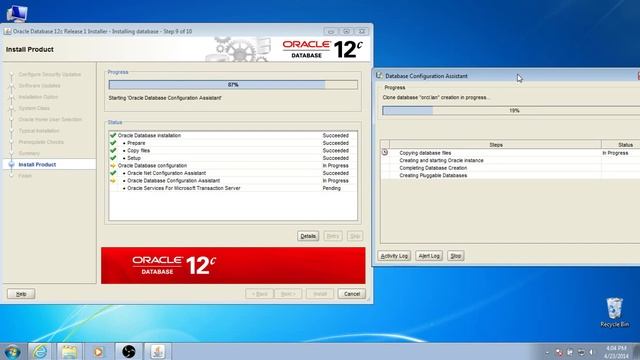Select Finish step in sidebar

click(x=25, y=176)
